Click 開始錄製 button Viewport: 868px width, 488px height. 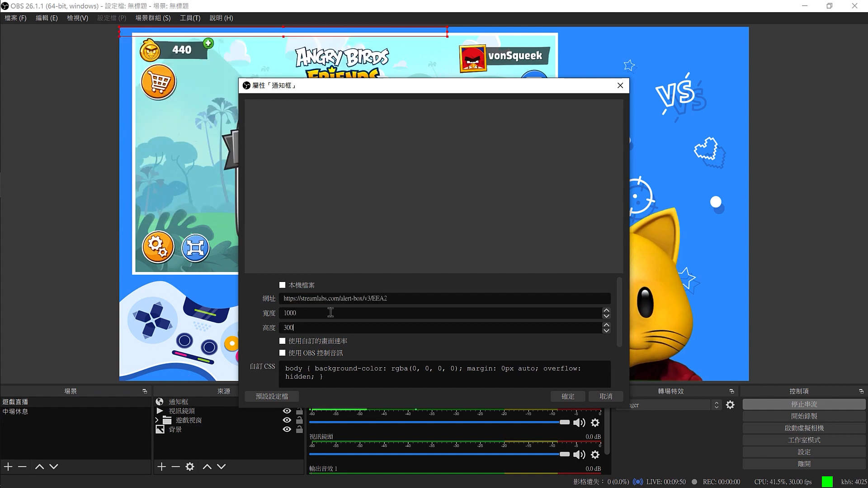804,416
